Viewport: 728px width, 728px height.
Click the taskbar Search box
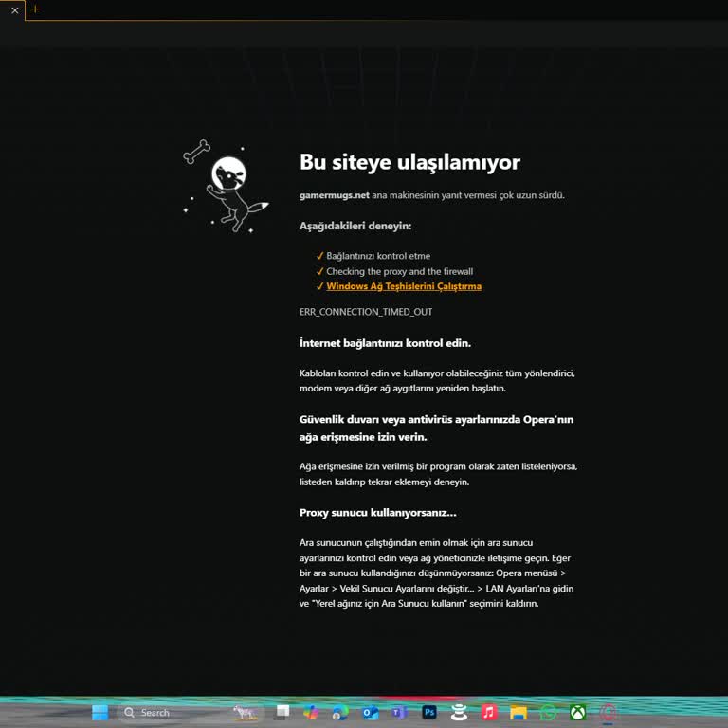152,712
